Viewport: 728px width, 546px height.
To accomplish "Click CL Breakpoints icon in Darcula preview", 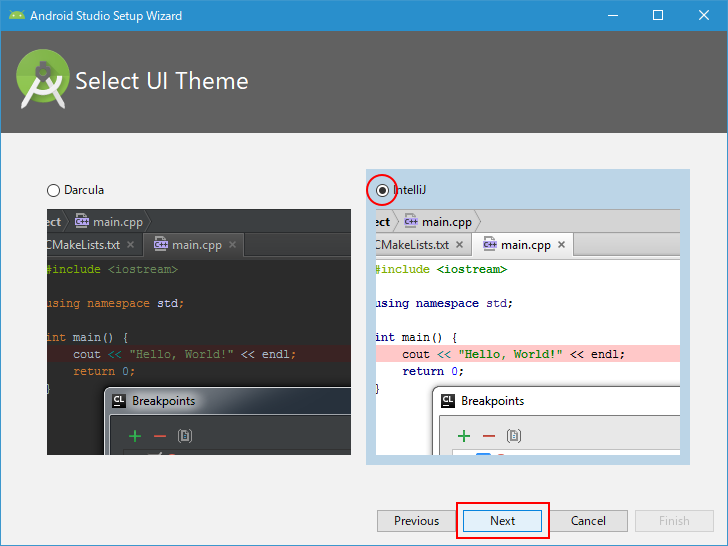I will click(x=119, y=401).
